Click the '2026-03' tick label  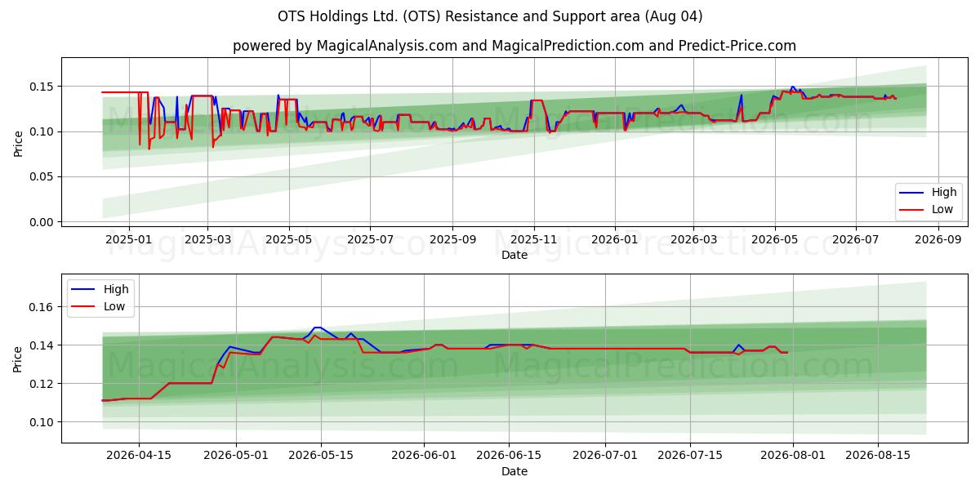point(693,239)
